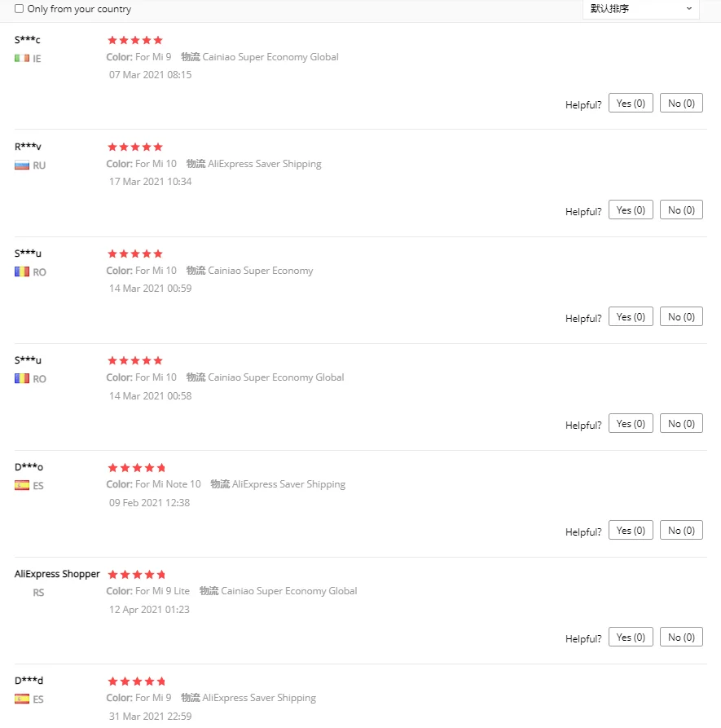Enable Only from your country checkbox
This screenshot has height=728, width=721.
[x=20, y=9]
